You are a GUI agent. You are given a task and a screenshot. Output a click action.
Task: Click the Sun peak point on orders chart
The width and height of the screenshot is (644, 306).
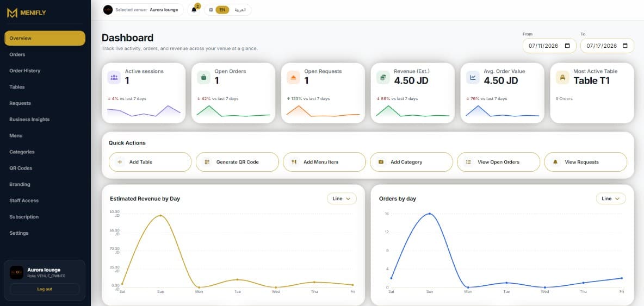click(430, 214)
